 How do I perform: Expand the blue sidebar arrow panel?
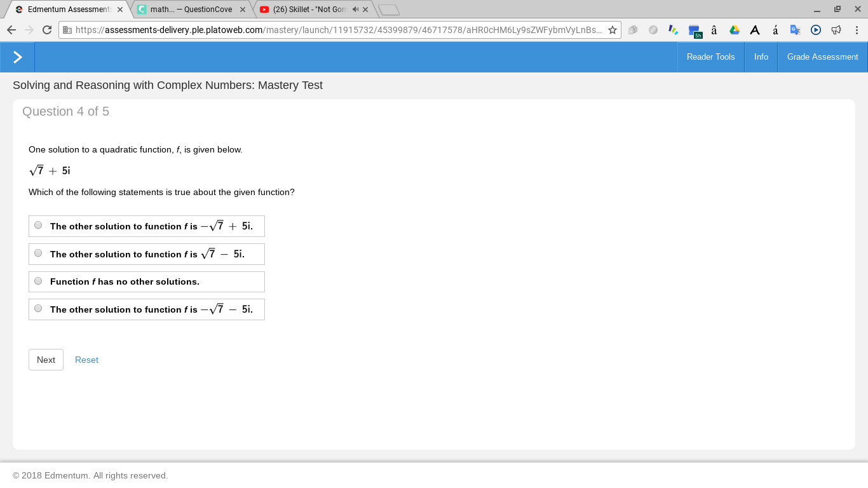(17, 57)
